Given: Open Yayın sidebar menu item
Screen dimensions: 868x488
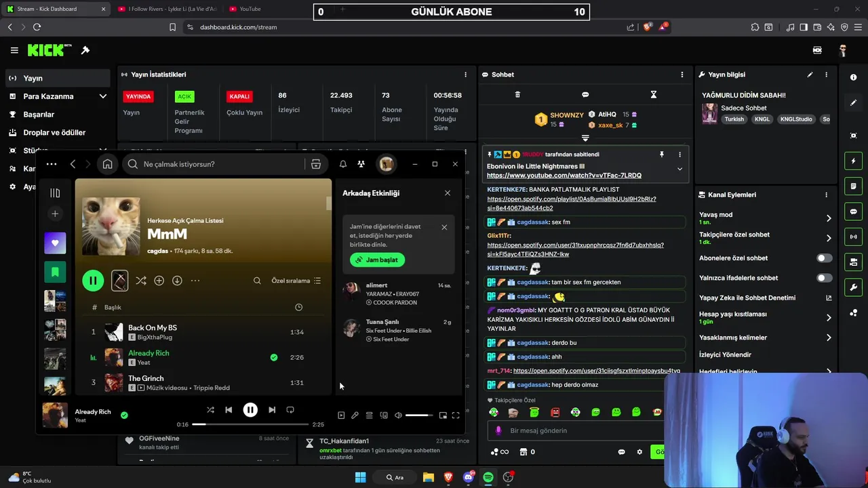Looking at the screenshot, I should coord(57,78).
